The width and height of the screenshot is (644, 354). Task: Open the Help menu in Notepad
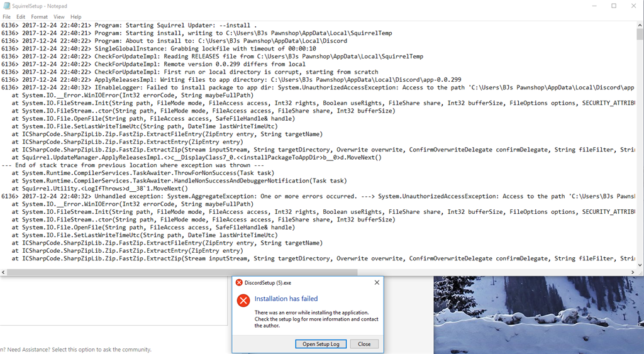tap(75, 17)
